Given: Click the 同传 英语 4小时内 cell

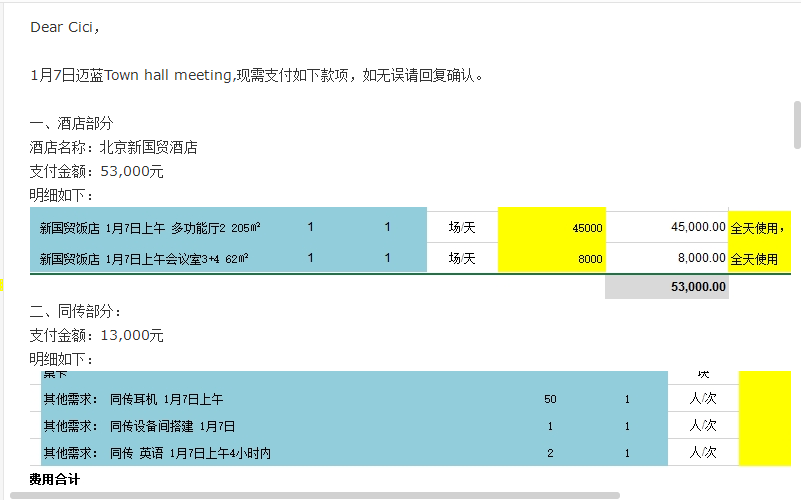Looking at the screenshot, I should click(190, 453).
